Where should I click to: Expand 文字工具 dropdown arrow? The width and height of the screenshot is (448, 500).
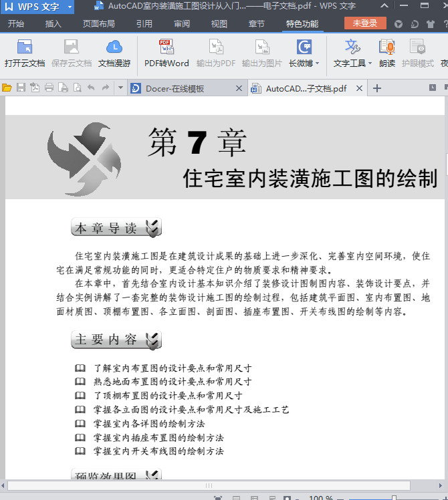[x=370, y=63]
